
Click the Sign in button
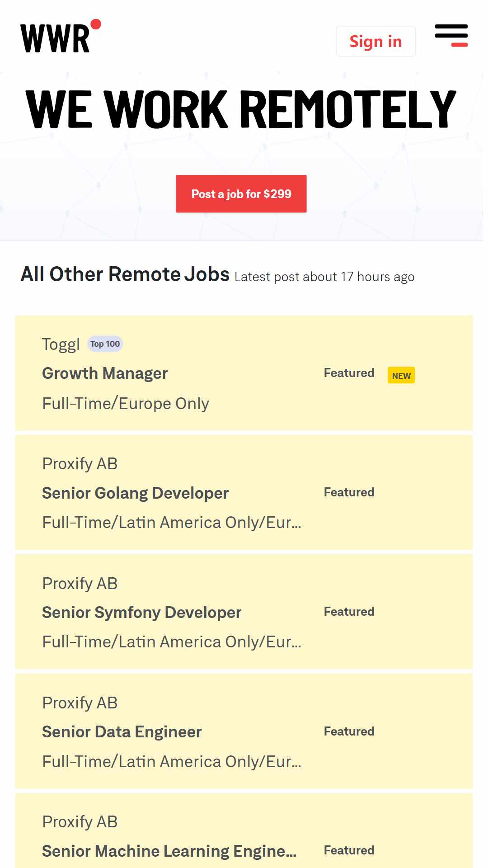(x=375, y=41)
